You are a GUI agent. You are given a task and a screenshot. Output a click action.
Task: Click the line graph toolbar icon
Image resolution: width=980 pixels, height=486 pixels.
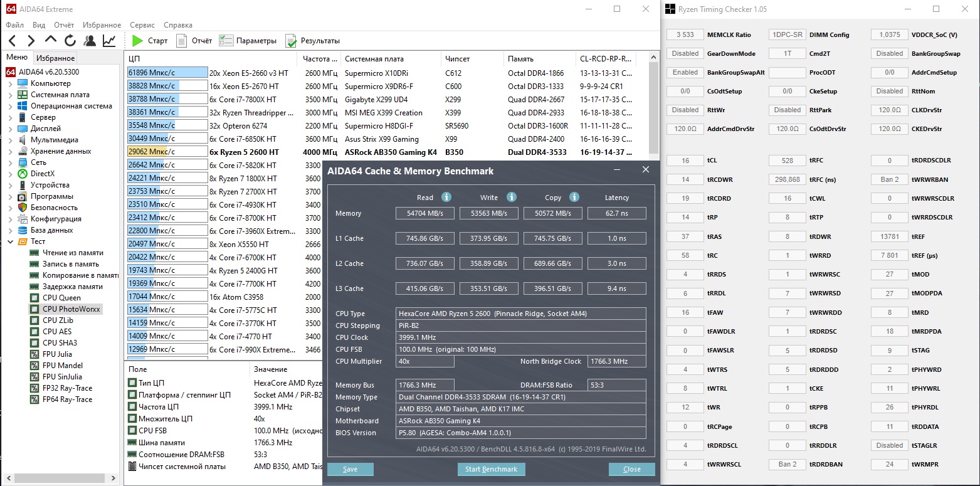tap(109, 41)
